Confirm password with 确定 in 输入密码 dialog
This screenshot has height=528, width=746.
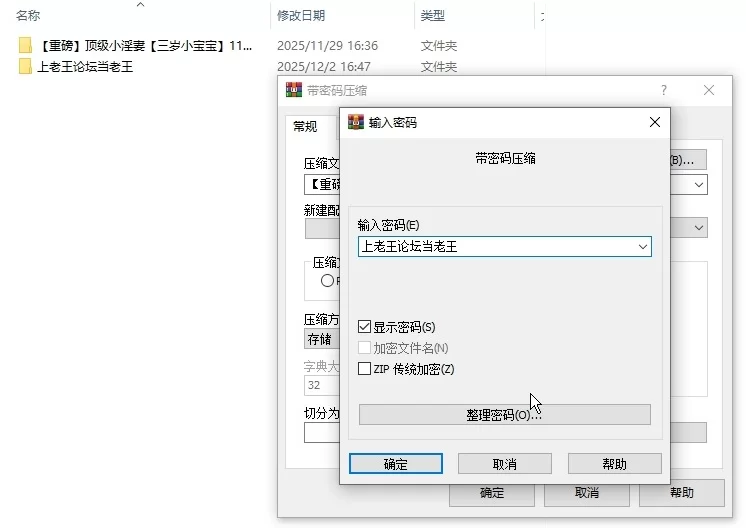396,464
